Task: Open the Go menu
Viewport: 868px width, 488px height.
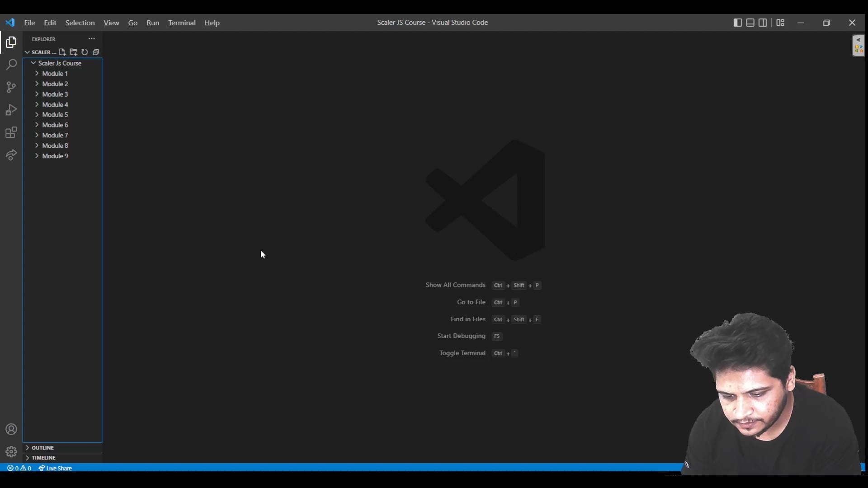Action: pos(133,23)
